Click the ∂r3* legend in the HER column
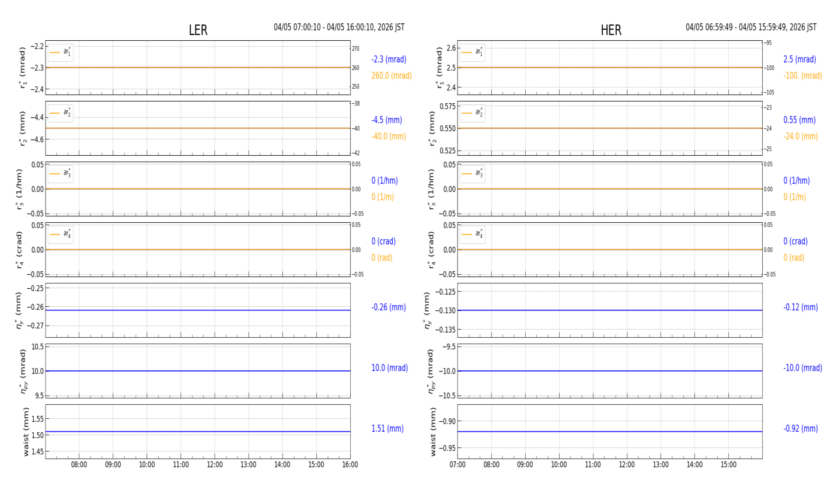 tap(472, 174)
